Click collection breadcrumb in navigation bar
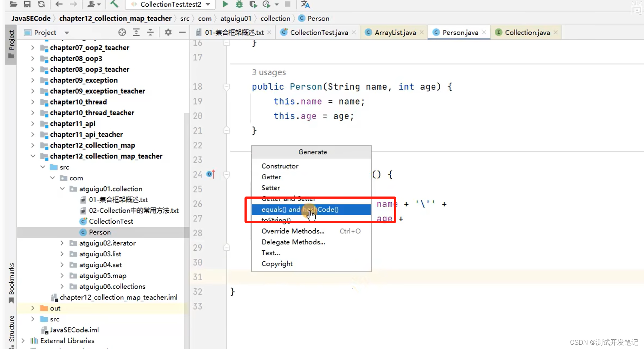 click(275, 18)
